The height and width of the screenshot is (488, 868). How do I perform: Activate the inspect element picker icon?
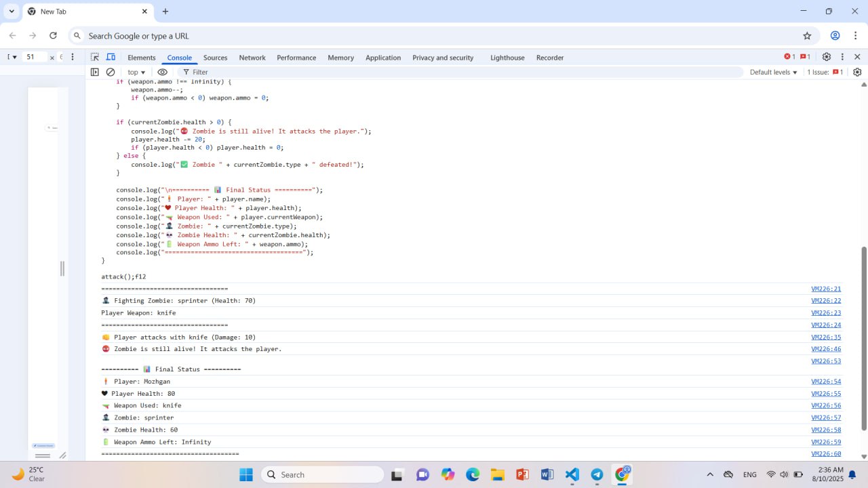click(x=95, y=58)
